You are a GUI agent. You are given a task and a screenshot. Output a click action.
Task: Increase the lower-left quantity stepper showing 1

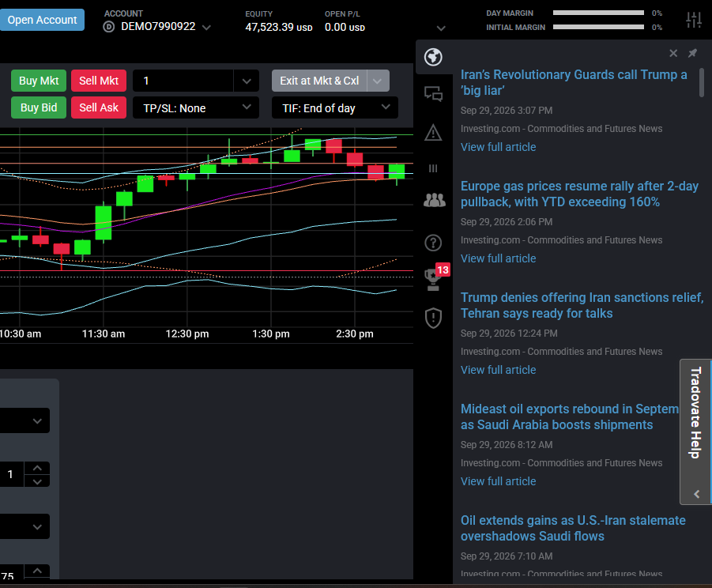coord(37,468)
